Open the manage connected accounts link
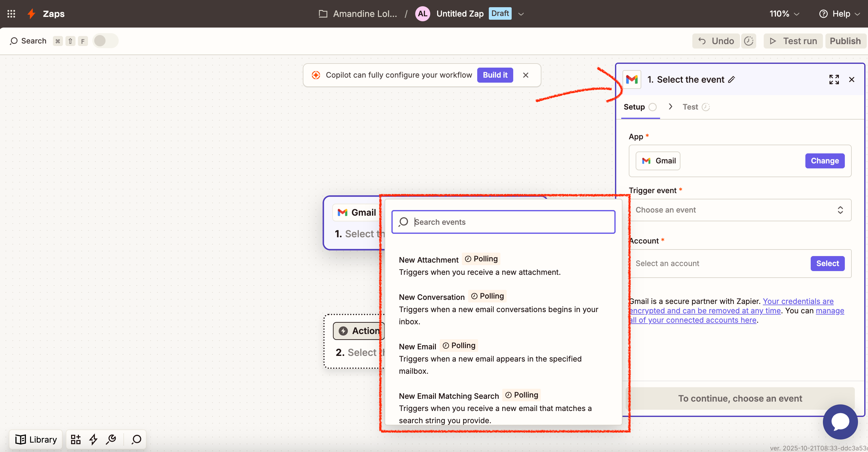The height and width of the screenshot is (452, 868). coord(736,315)
